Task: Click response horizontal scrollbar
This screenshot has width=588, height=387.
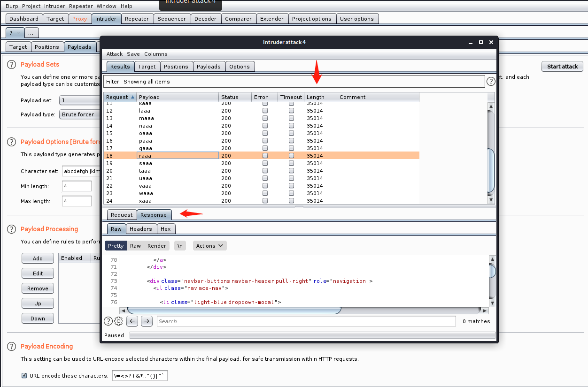Action: 234,311
